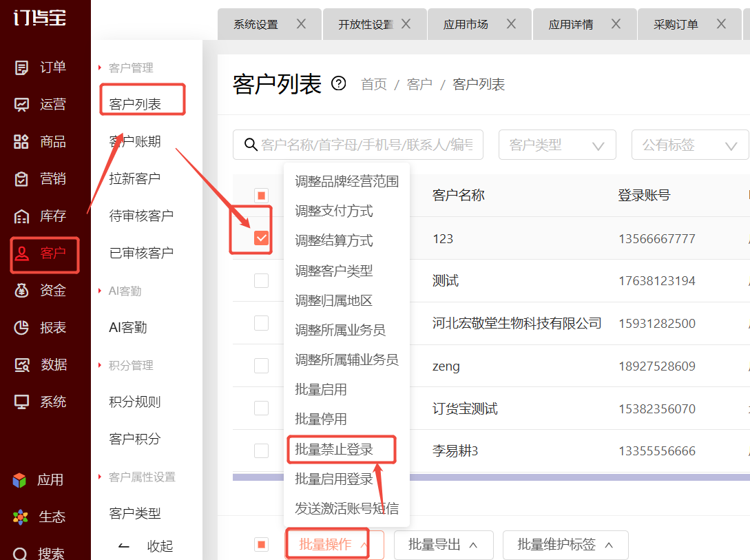The width and height of the screenshot is (750, 560).
Task: Open the 订单 orders sidebar icon
Action: coord(21,68)
